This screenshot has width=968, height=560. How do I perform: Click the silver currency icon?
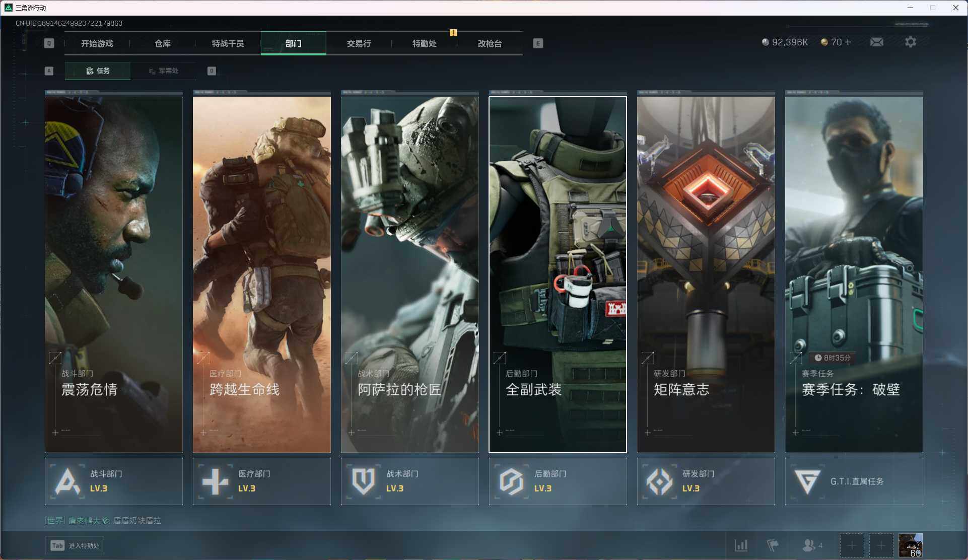coord(766,42)
